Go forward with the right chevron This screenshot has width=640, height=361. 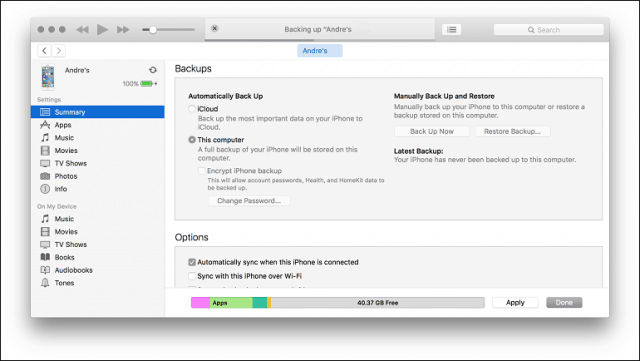58,51
